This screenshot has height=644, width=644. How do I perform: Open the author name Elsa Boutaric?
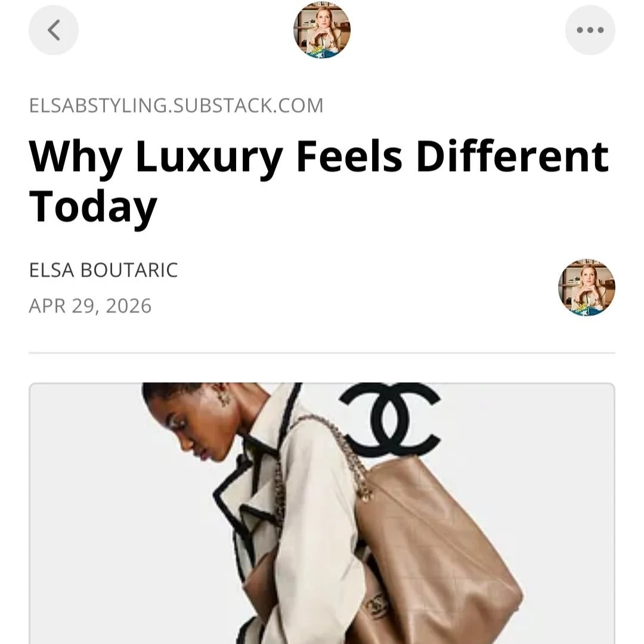[x=104, y=270]
